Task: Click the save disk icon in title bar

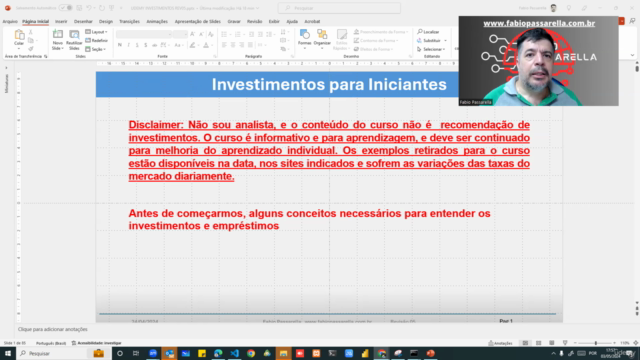Action: [79, 8]
